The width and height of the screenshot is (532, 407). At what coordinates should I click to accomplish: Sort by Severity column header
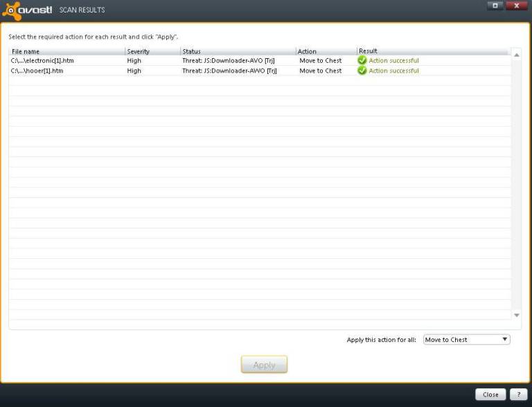coord(152,51)
